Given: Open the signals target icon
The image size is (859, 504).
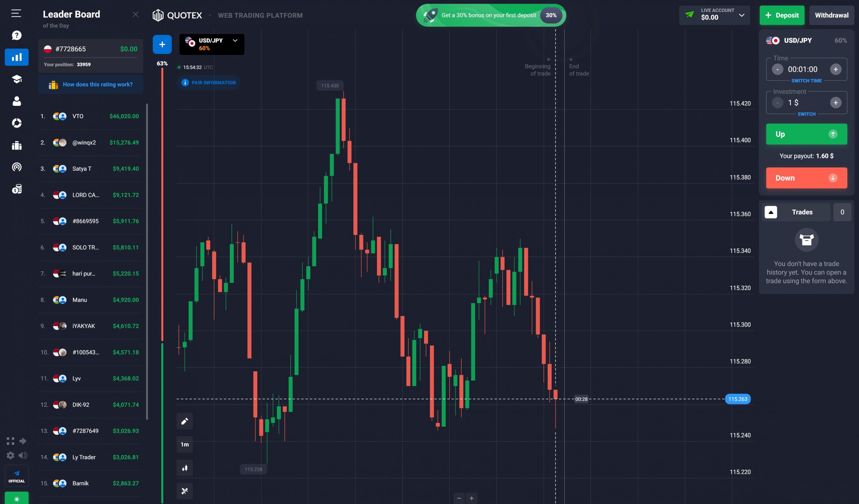Looking at the screenshot, I should pos(16,167).
